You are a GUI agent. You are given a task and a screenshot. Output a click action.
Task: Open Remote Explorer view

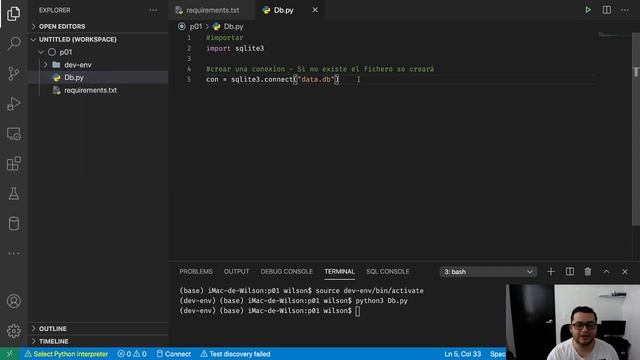point(13,134)
